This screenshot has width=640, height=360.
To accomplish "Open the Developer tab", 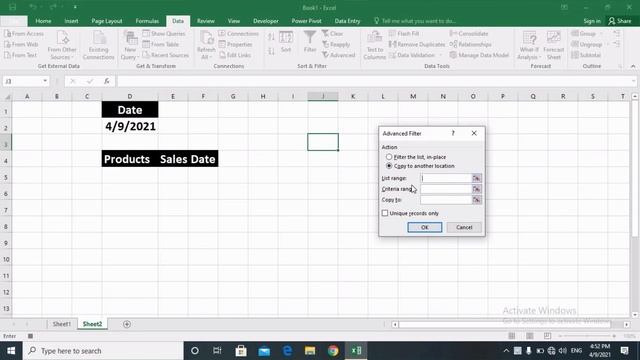I will (266, 21).
